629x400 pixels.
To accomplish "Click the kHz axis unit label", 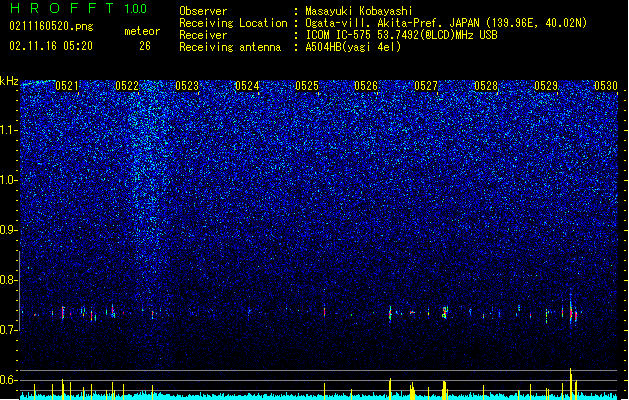I will pyautogui.click(x=9, y=81).
